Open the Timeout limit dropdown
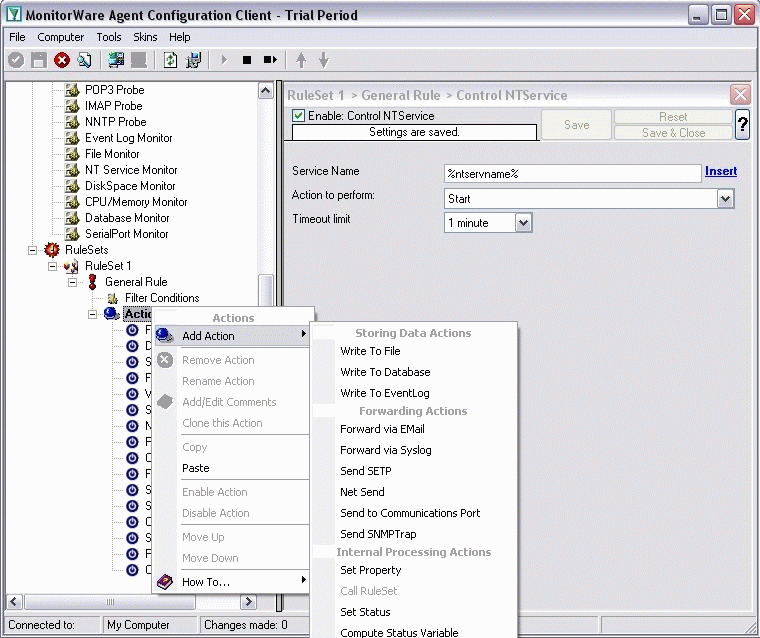This screenshot has width=760, height=638. point(523,223)
